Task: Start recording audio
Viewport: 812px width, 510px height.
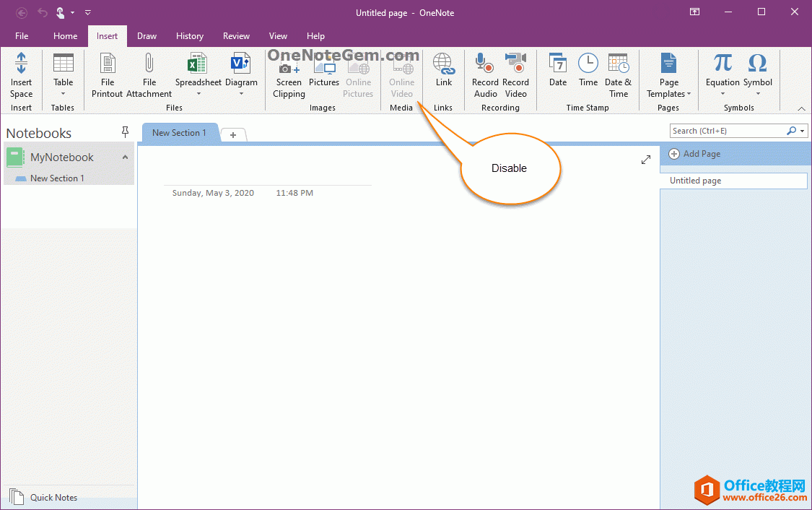Action: pyautogui.click(x=484, y=74)
